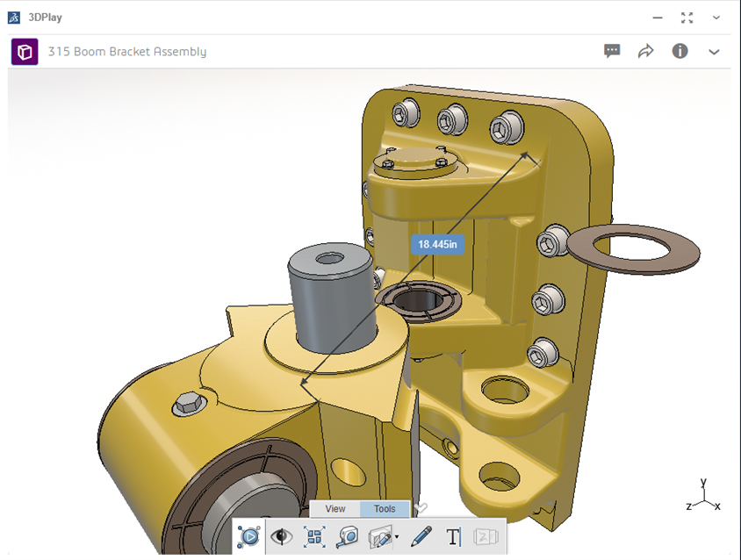Click the Fit all components icon
This screenshot has width=741, height=560.
tap(315, 536)
